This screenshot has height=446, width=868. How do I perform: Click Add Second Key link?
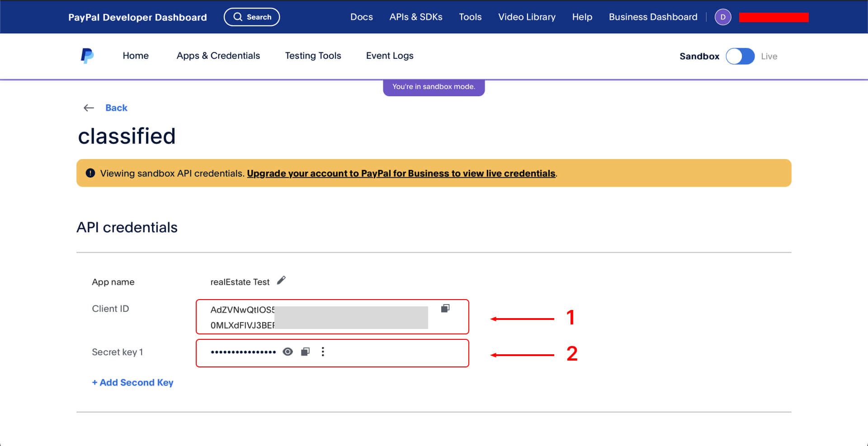pyautogui.click(x=132, y=383)
